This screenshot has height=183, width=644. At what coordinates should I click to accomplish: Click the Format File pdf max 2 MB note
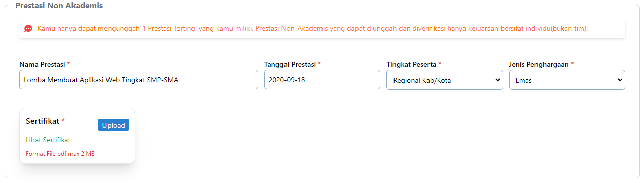tap(60, 154)
